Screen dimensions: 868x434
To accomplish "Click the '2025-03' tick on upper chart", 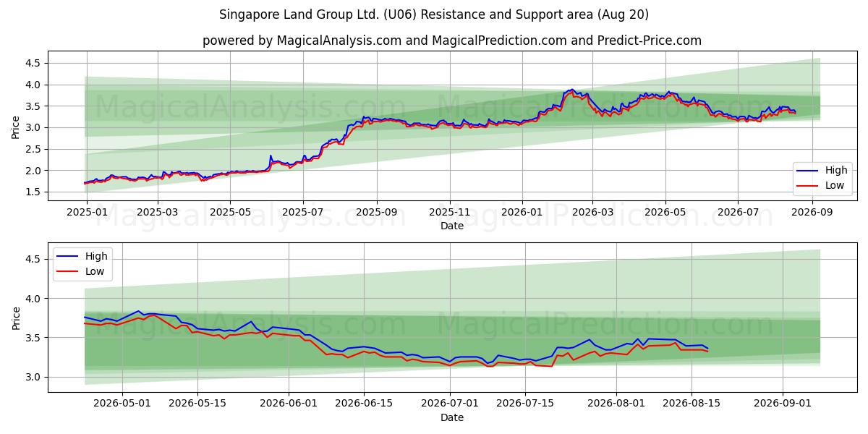I will 158,213.
